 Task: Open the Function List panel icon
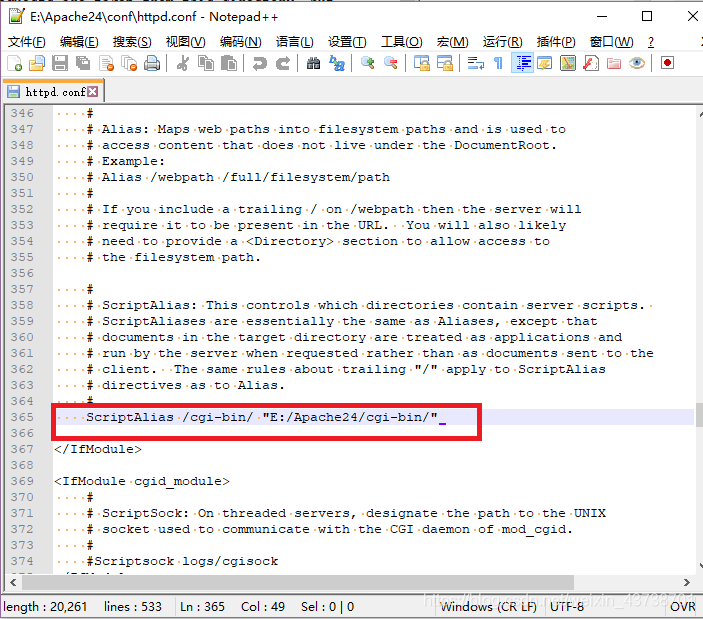591,63
